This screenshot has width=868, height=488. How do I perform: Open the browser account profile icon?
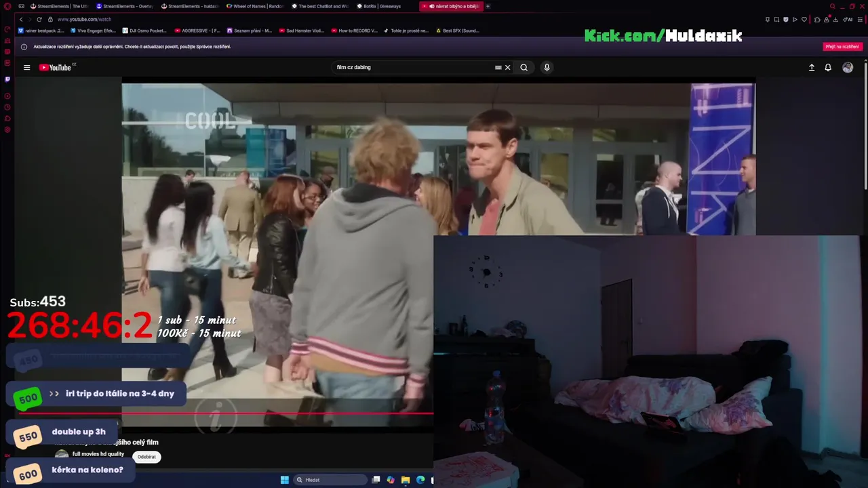[x=826, y=19]
